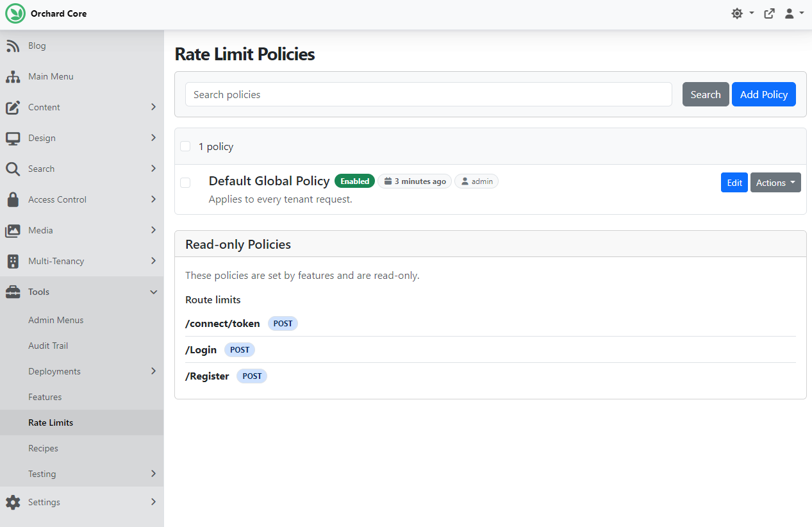The image size is (812, 527).
Task: Click the Main Menu sitemap icon
Action: point(13,77)
